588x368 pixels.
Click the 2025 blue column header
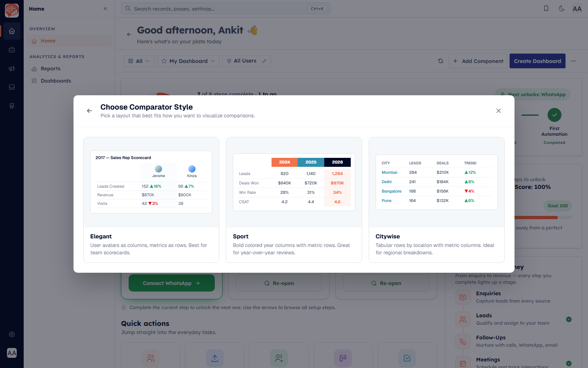[311, 162]
